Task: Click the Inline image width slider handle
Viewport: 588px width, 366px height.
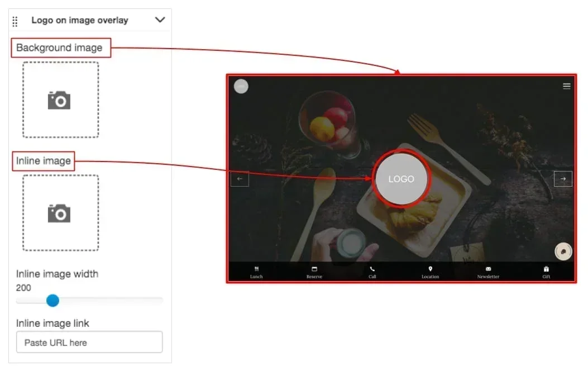Action: pos(53,300)
